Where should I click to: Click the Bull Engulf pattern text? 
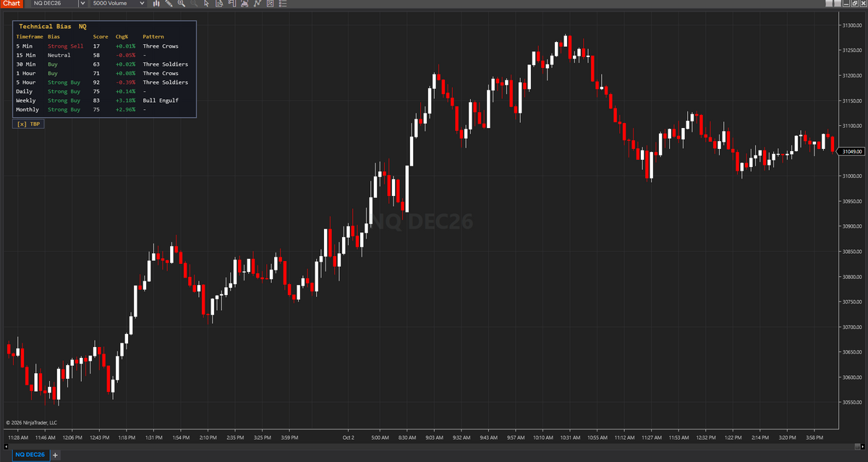161,100
